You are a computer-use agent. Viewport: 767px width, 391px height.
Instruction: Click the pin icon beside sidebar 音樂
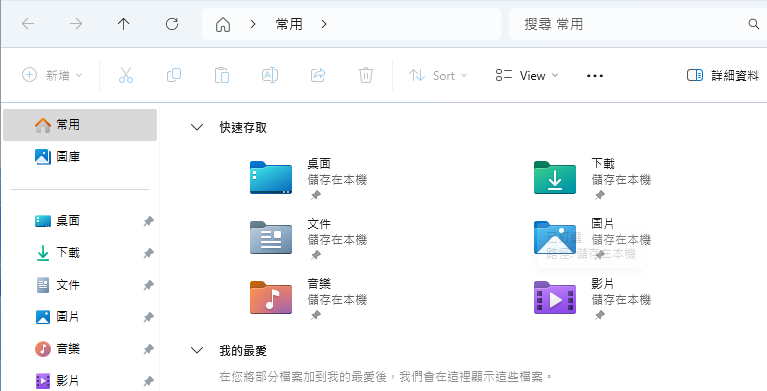coord(148,349)
